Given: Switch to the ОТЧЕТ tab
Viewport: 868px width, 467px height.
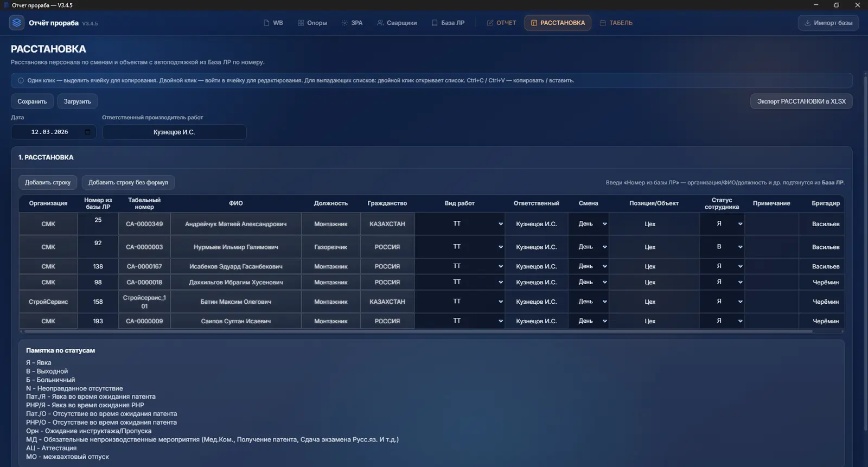Looking at the screenshot, I should [x=501, y=23].
